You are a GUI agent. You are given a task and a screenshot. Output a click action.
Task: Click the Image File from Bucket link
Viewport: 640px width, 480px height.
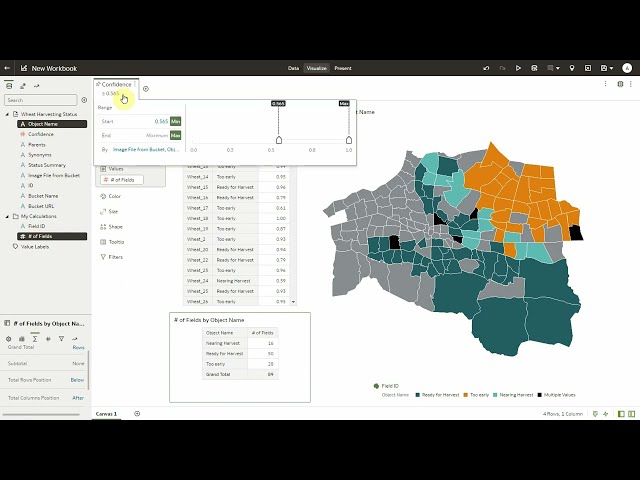coord(145,149)
